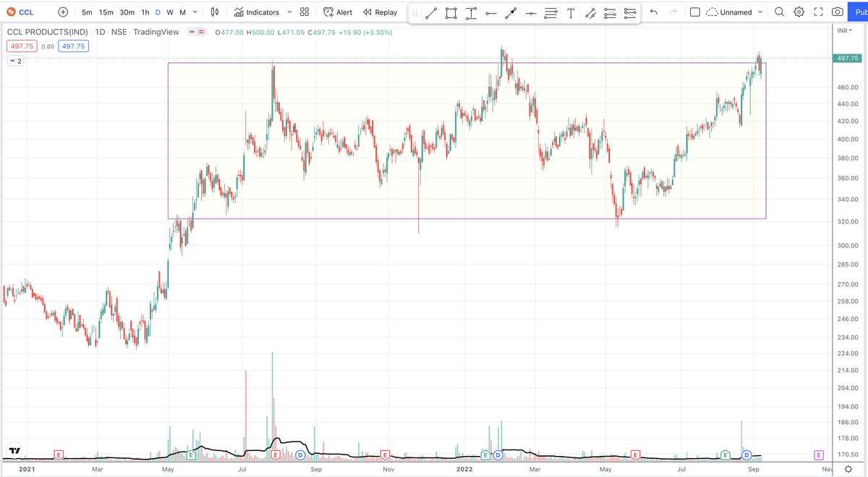The height and width of the screenshot is (477, 868).
Task: Create a new Alert
Action: point(338,12)
